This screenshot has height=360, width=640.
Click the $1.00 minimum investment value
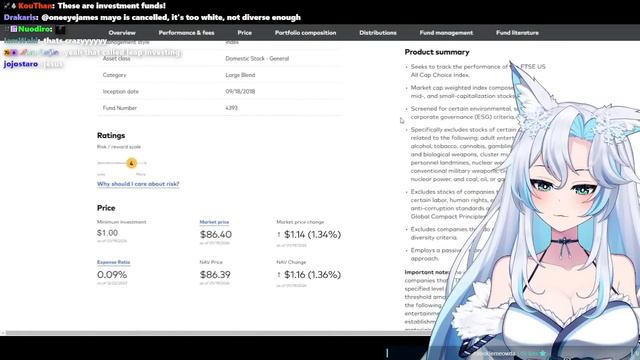point(107,233)
